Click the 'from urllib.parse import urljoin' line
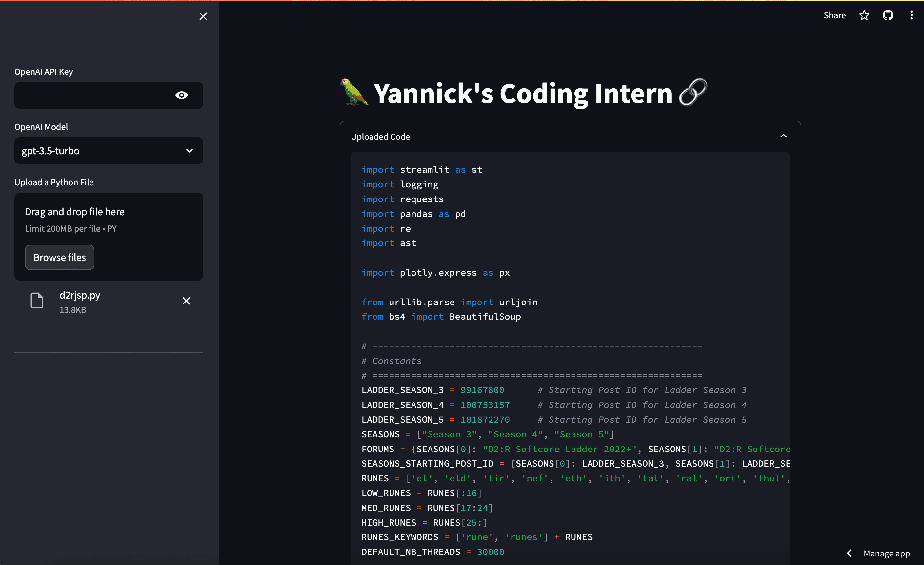The width and height of the screenshot is (924, 565). pyautogui.click(x=449, y=302)
